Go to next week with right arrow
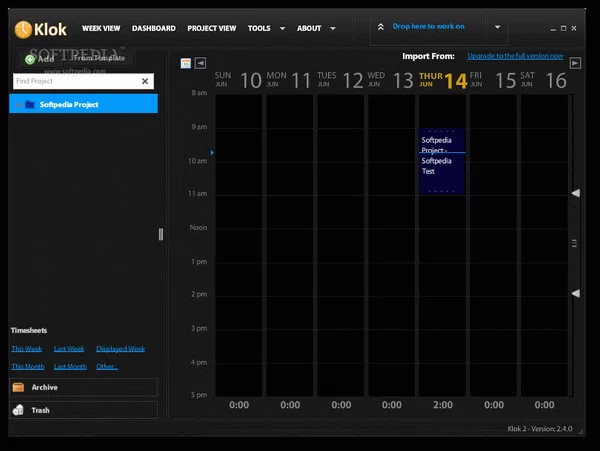600x451 pixels. pos(575,63)
